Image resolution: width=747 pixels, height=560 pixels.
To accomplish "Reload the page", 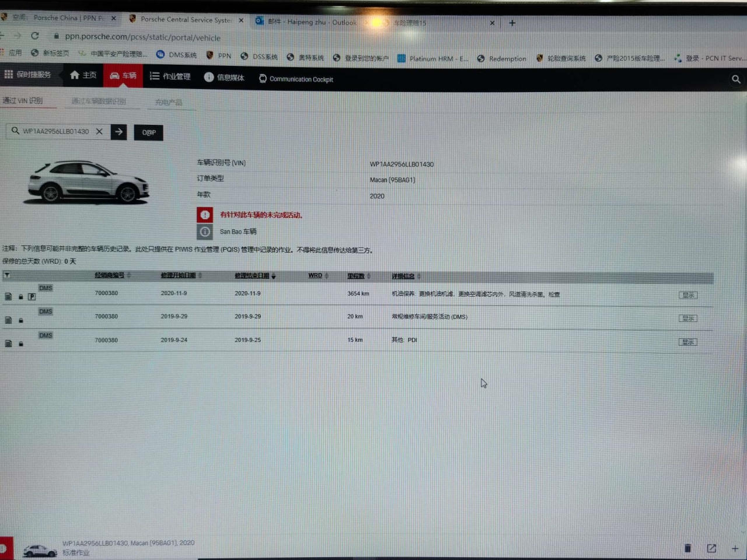I will click(x=35, y=36).
